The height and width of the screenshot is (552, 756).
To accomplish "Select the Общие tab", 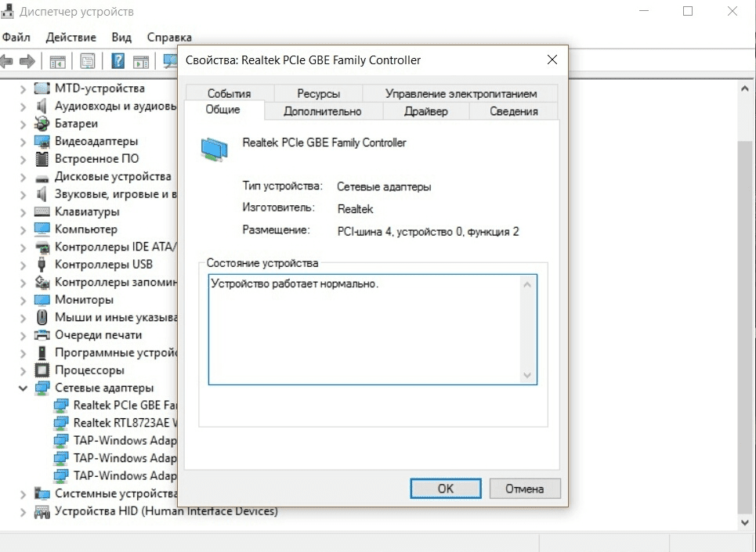I will tap(222, 110).
